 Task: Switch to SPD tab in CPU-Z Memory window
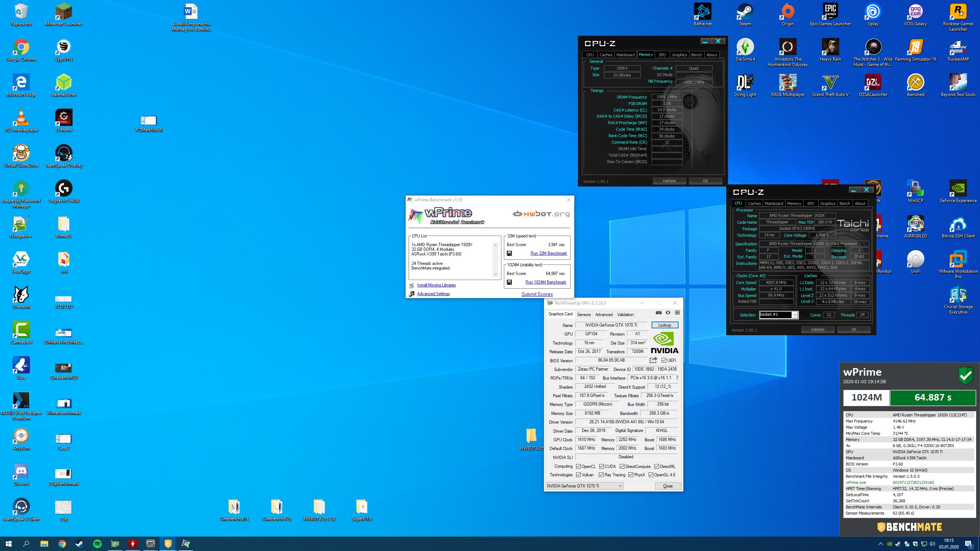point(662,55)
